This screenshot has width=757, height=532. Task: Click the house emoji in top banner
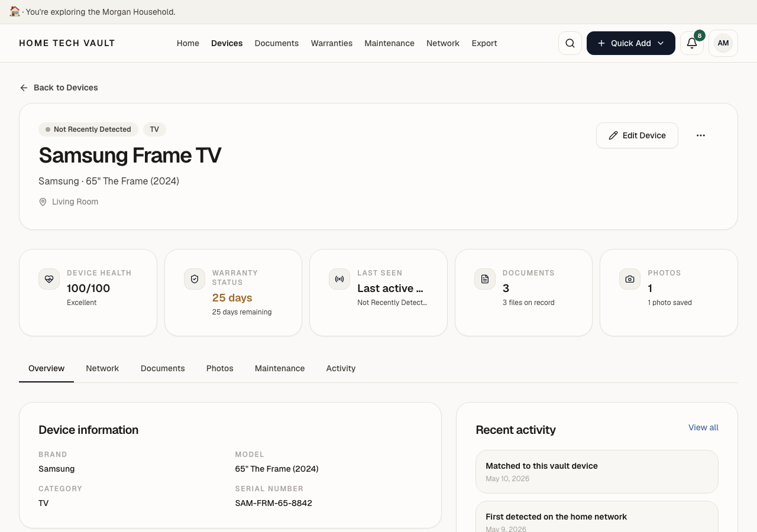(15, 11)
